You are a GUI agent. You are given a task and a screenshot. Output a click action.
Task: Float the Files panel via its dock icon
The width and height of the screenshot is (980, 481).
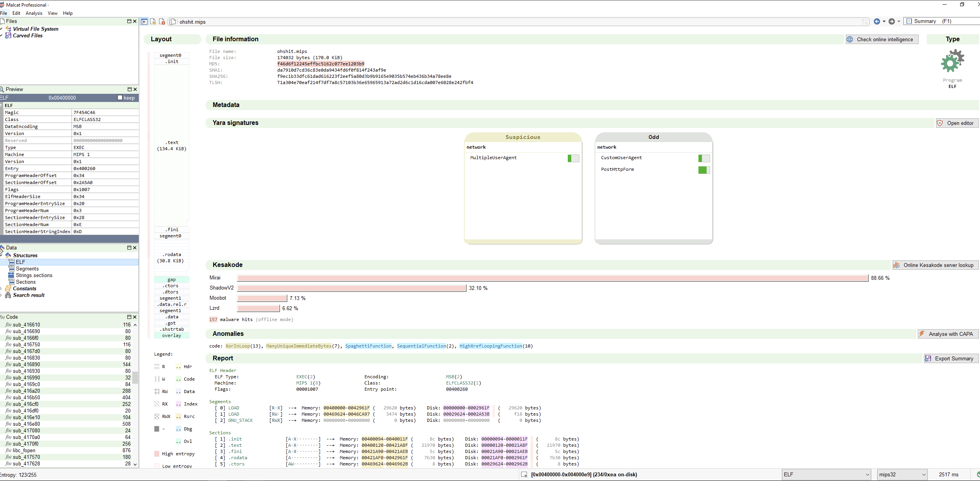tap(129, 21)
